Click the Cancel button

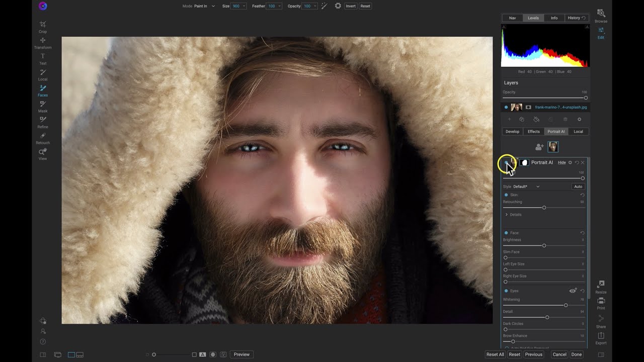559,354
